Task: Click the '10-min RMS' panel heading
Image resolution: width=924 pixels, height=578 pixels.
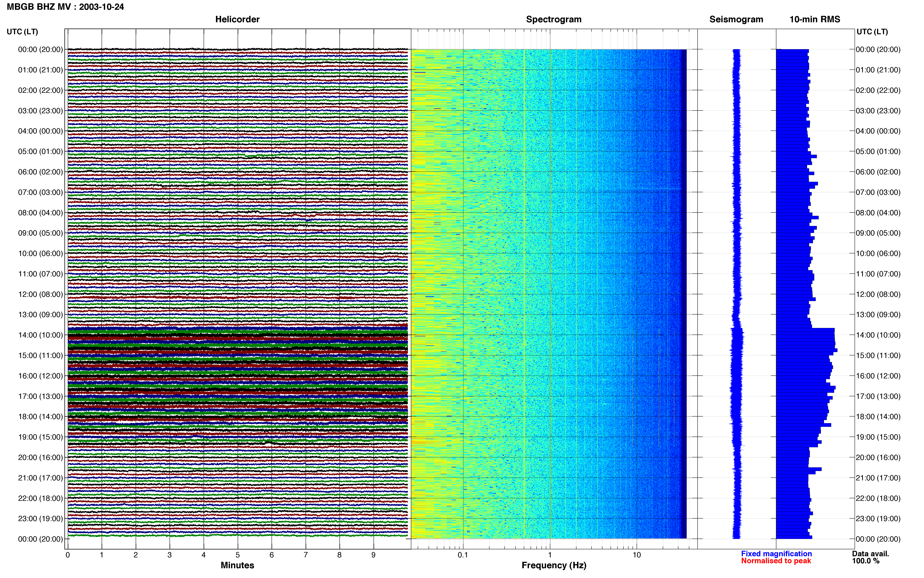Action: click(x=815, y=20)
